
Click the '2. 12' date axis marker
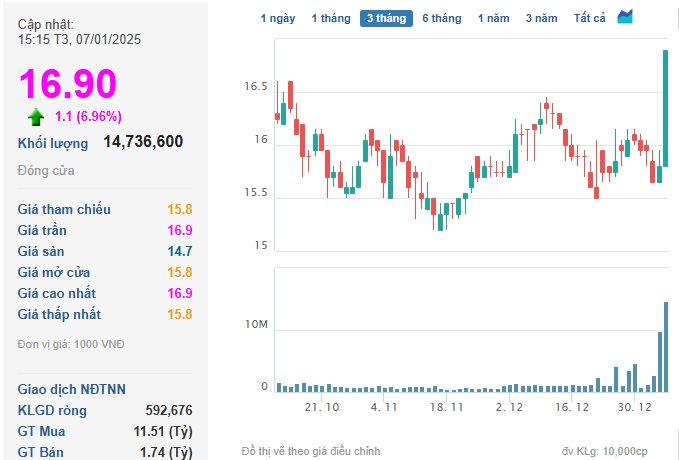[509, 407]
